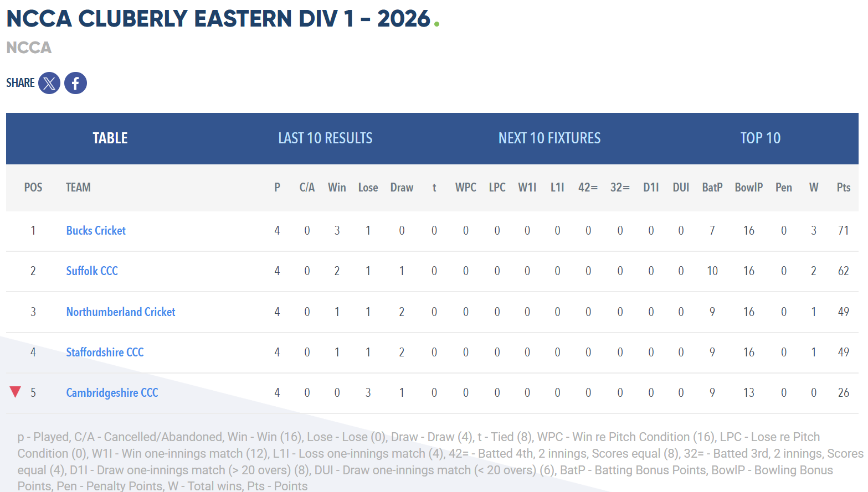This screenshot has width=868, height=492.
Task: Click the TEAM column header
Action: [x=78, y=188]
